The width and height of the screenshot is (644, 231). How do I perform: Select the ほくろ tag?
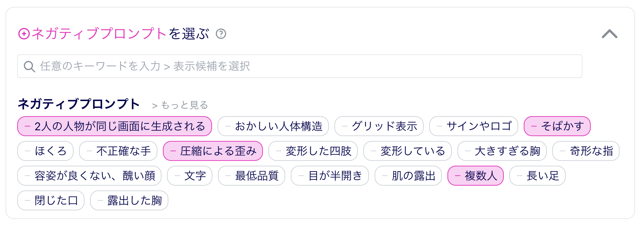[x=45, y=151]
